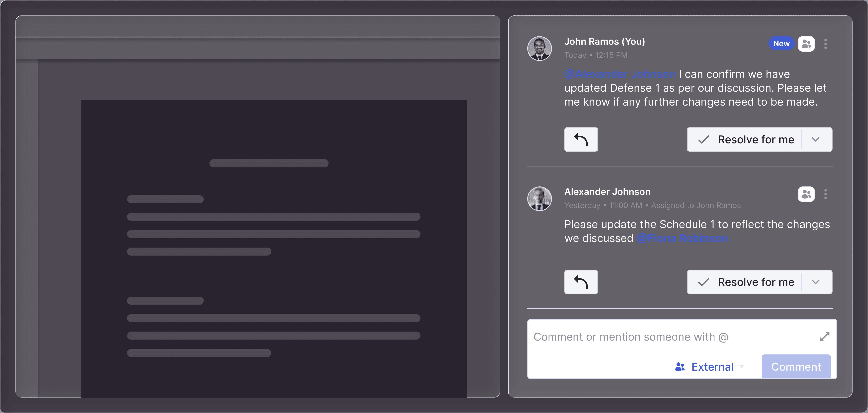Click the document title placeholder line

(x=269, y=163)
